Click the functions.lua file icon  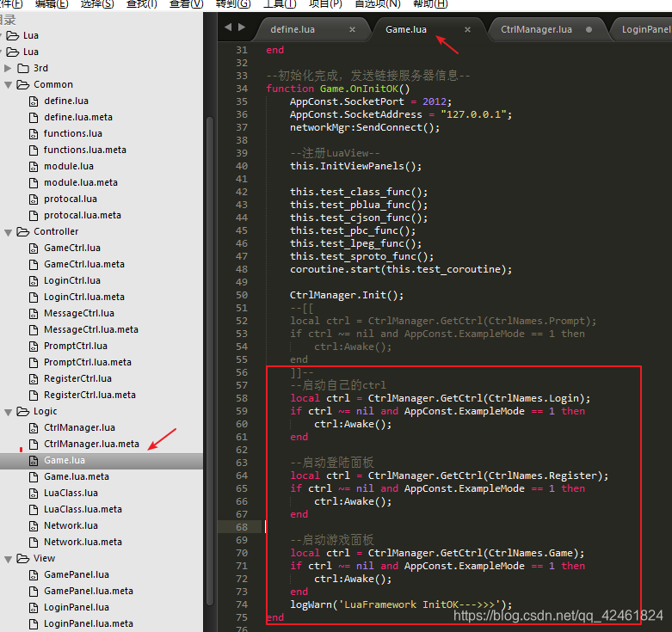pos(34,133)
